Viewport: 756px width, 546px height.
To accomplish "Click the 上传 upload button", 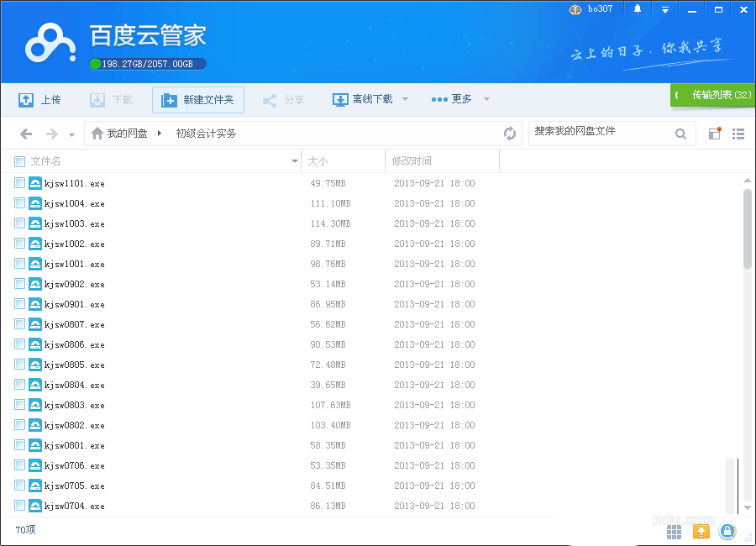I will 39,100.
